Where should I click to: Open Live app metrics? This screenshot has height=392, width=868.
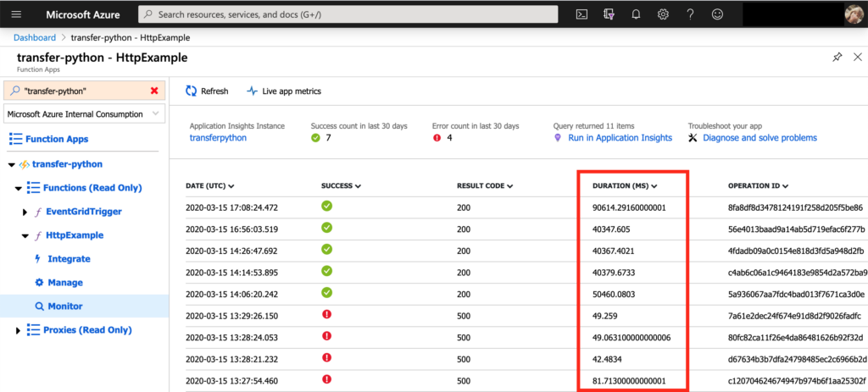click(284, 91)
